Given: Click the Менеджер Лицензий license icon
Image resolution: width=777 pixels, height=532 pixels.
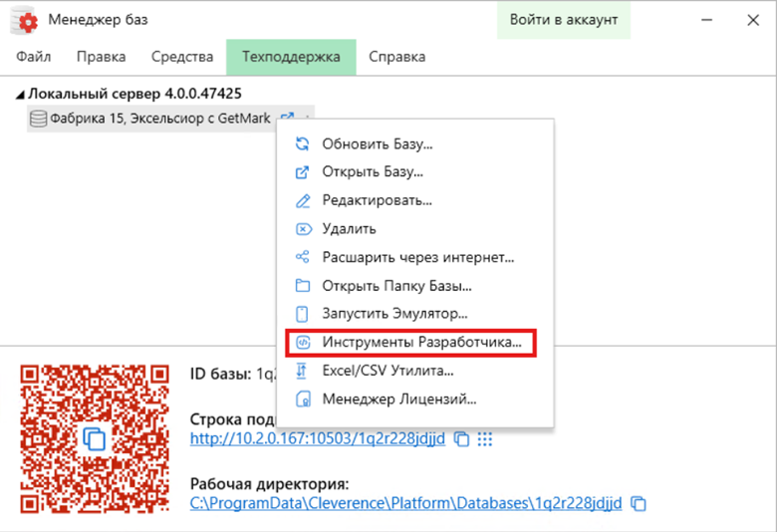Looking at the screenshot, I should tap(303, 399).
